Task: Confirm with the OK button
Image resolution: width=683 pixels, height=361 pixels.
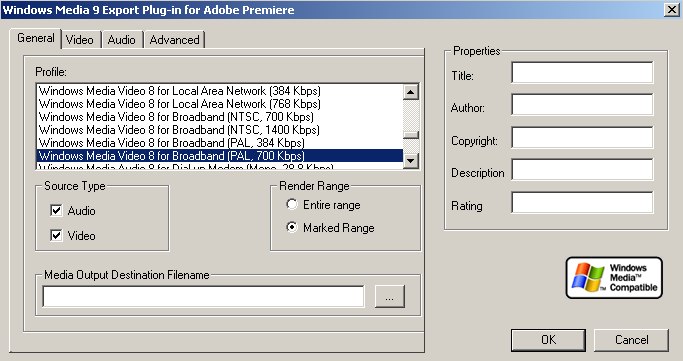Action: point(548,340)
